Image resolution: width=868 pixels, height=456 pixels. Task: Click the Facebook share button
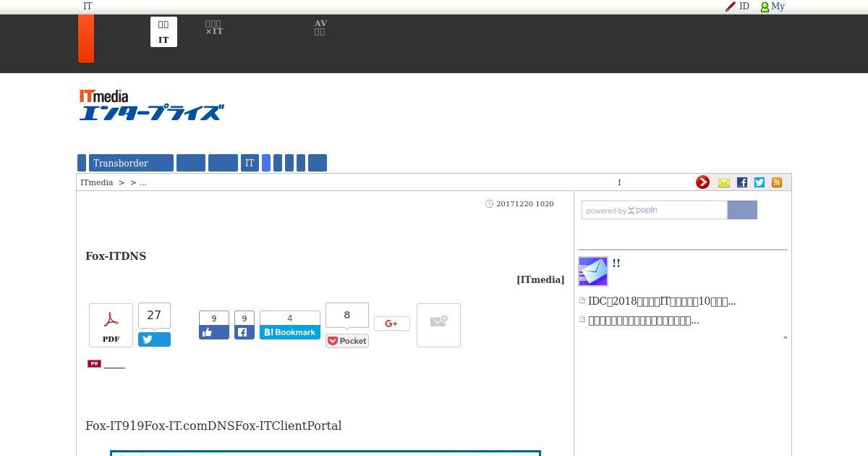pyautogui.click(x=244, y=332)
